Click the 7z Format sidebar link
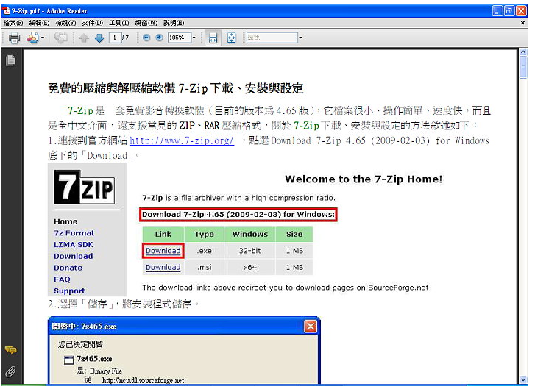Viewport: 535px width, 392px height. [x=74, y=233]
